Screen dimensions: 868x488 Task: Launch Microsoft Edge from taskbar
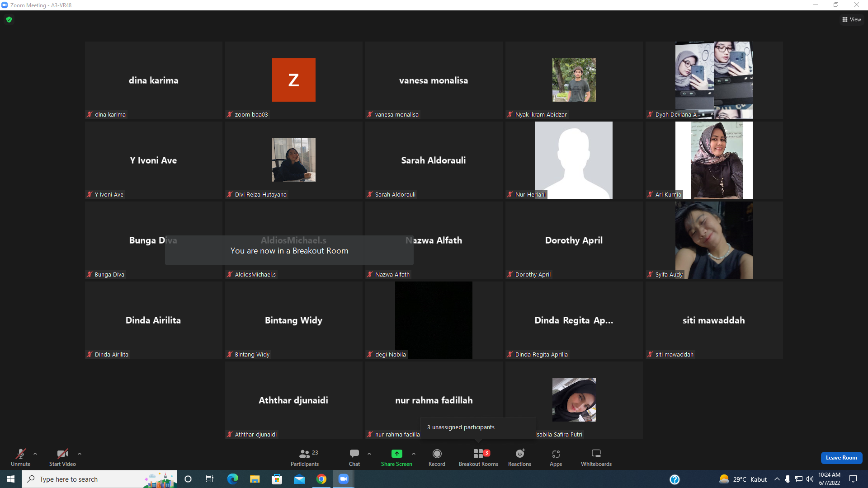[x=232, y=479]
